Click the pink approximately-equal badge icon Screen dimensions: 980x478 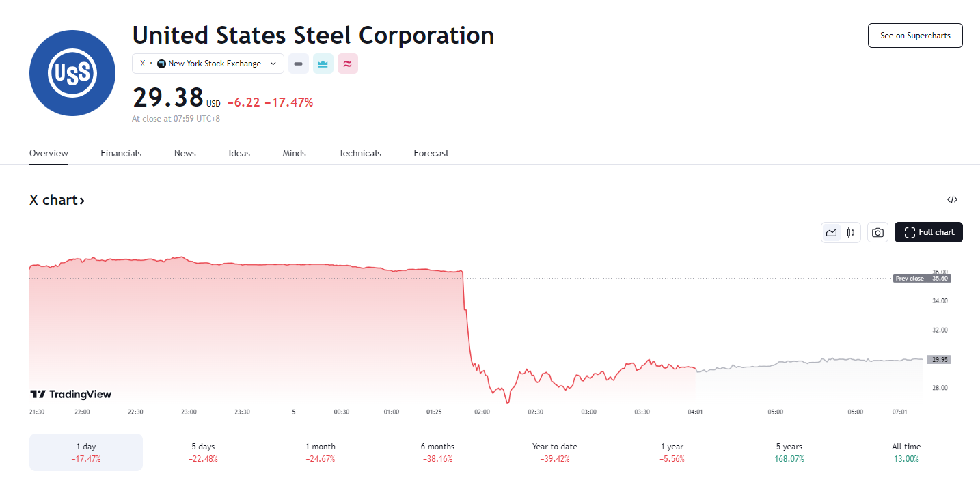[x=348, y=64]
